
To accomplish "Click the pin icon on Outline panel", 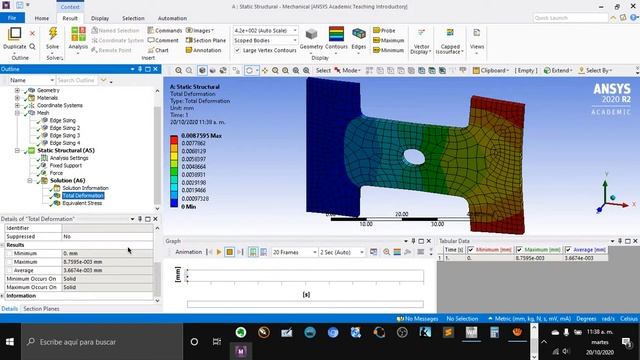I will (x=140, y=69).
